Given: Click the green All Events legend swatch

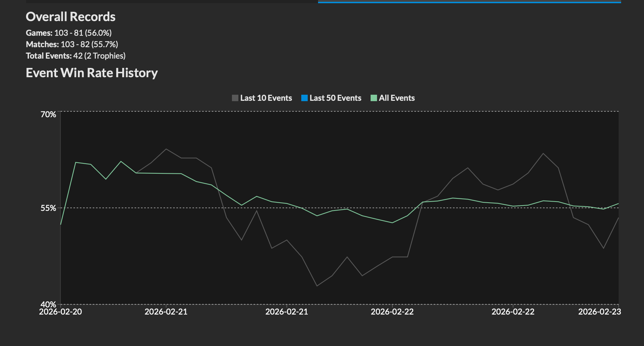Looking at the screenshot, I should click(373, 98).
